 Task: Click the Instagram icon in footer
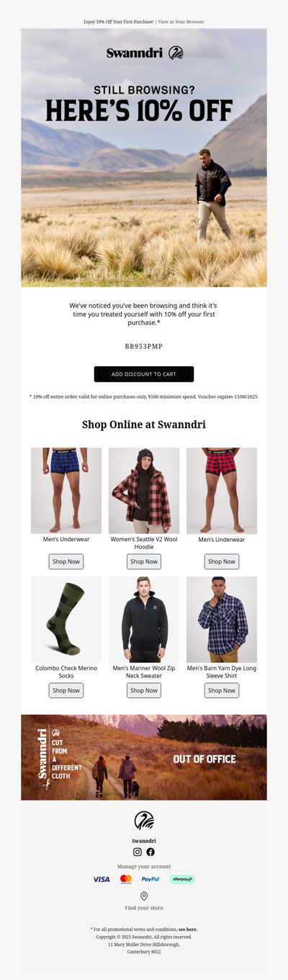click(138, 852)
